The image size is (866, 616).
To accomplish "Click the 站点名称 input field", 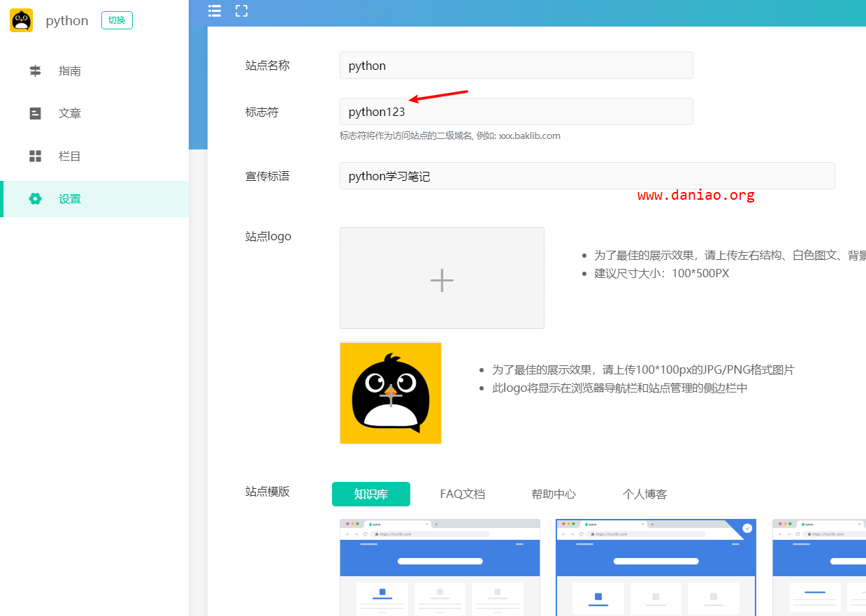I will [517, 66].
